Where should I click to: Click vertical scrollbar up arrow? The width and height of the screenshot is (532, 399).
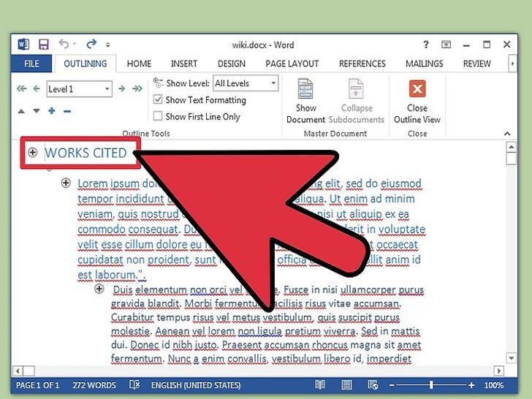click(512, 148)
